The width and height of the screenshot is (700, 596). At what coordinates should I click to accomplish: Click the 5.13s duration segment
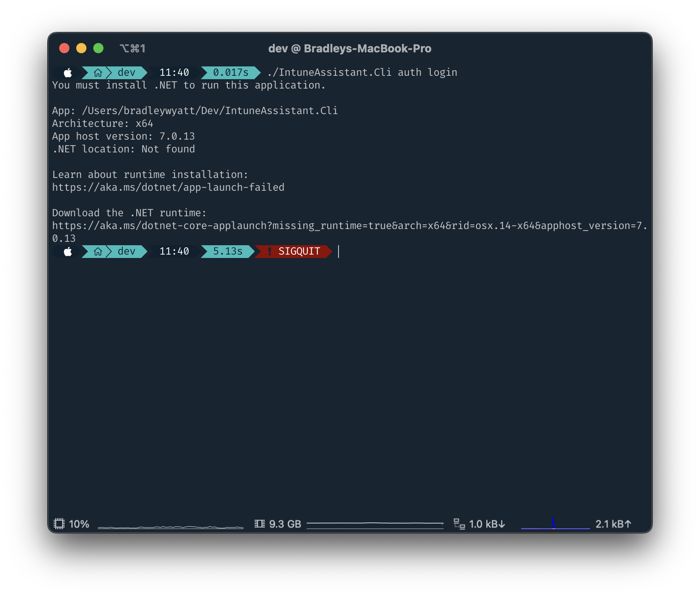click(228, 252)
